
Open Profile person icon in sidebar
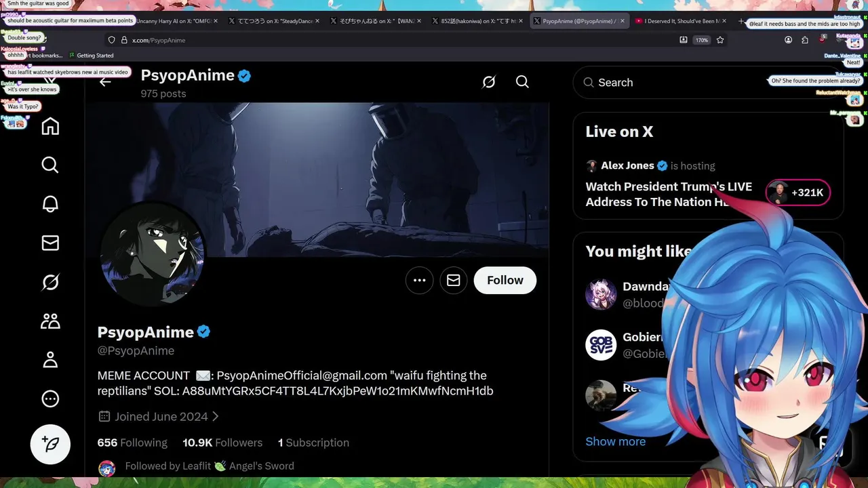coord(50,360)
